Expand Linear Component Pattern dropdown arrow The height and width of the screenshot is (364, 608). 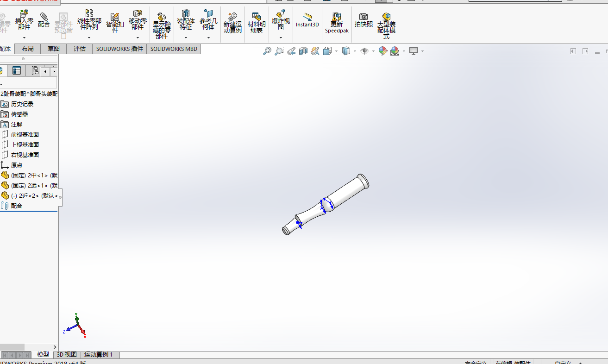click(89, 38)
